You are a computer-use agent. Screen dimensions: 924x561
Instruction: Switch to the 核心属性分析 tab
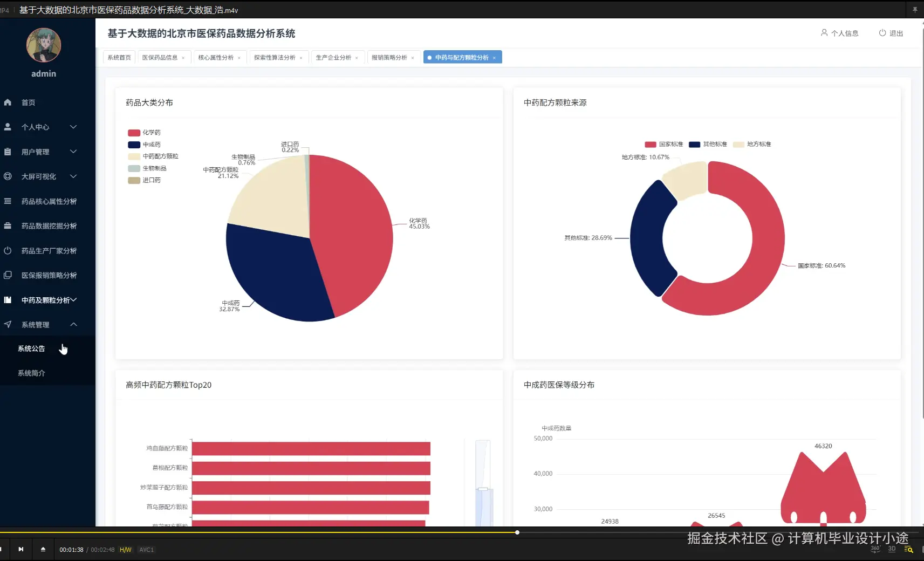216,57
